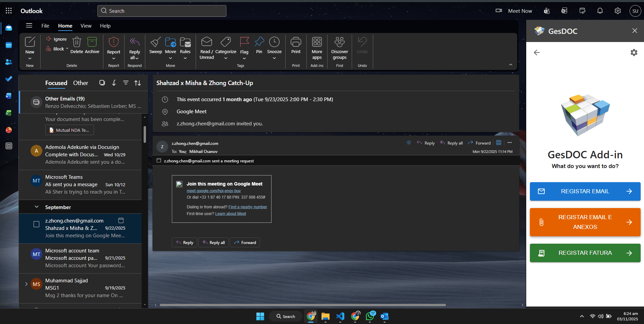Viewport: 644px width, 324px height.
Task: Click REGISTAR EMAIL E ANEXOS button
Action: click(x=585, y=222)
